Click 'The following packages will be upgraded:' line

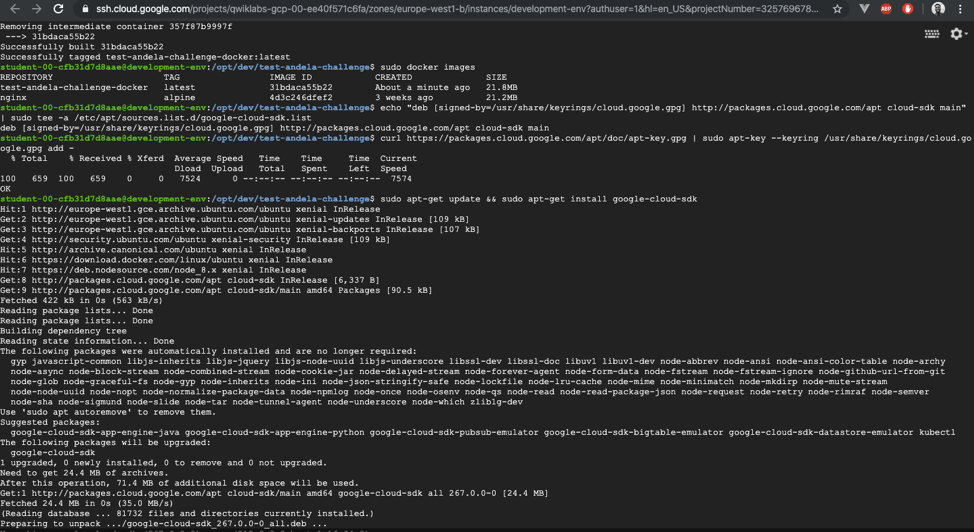(106, 443)
